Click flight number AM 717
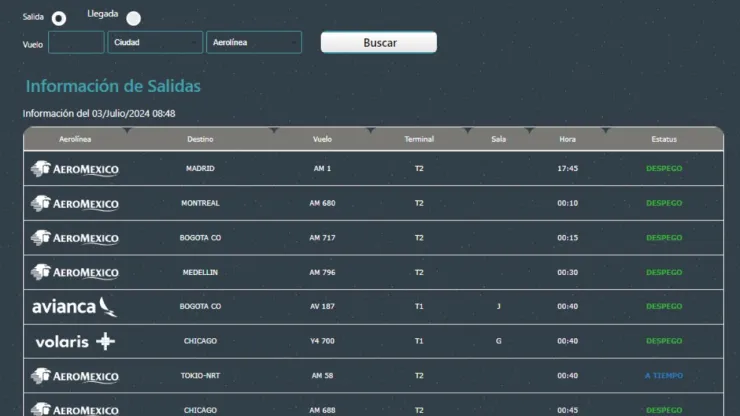The height and width of the screenshot is (416, 740). click(322, 238)
